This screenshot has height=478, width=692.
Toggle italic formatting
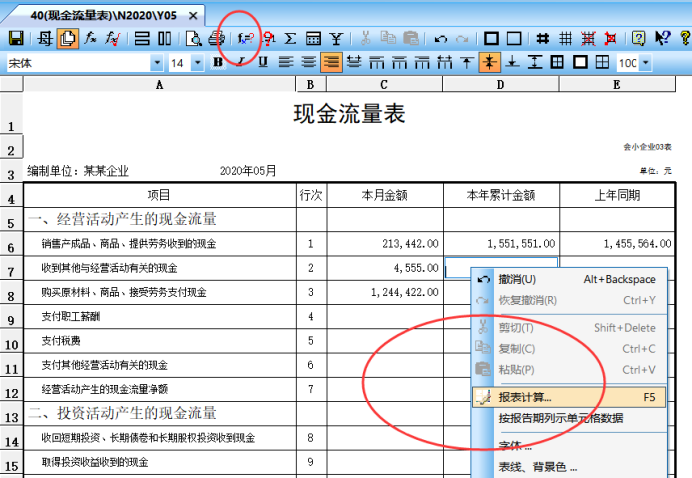pos(240,62)
